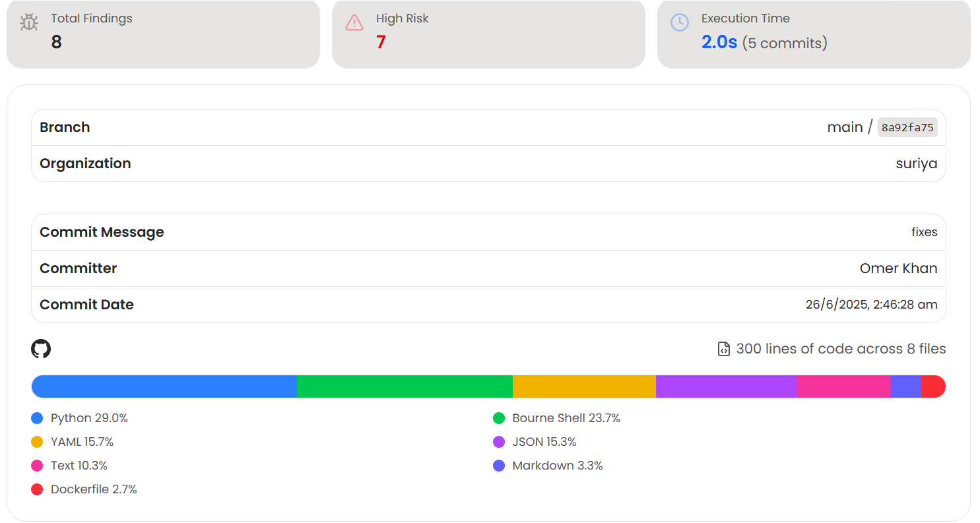This screenshot has width=980, height=523.
Task: Click committer name Omer Khan
Action: [898, 268]
